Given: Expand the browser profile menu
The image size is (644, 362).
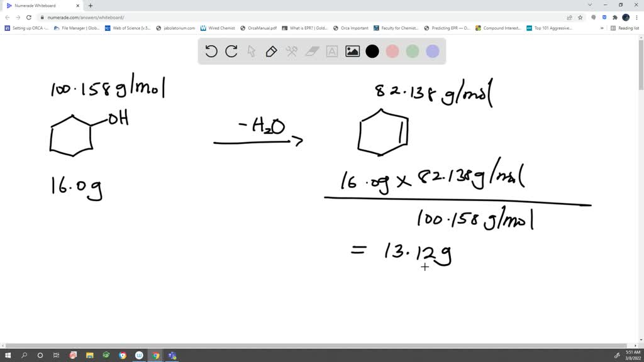Looking at the screenshot, I should pyautogui.click(x=625, y=17).
